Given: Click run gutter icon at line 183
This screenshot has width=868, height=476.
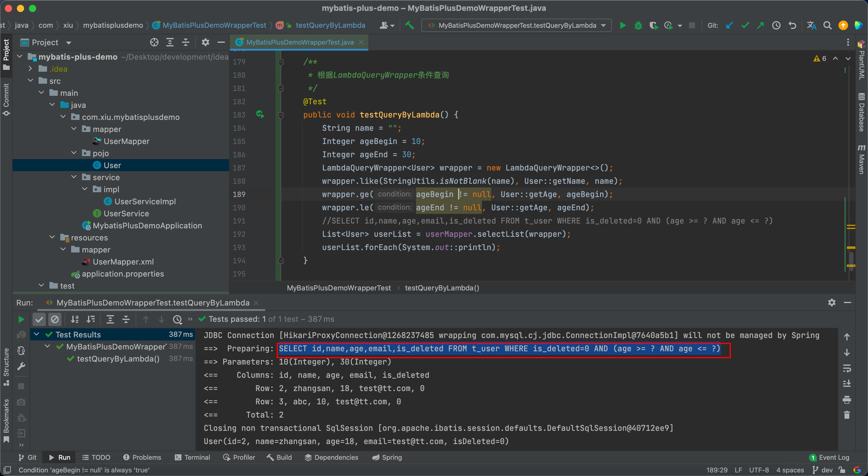Looking at the screenshot, I should point(260,114).
